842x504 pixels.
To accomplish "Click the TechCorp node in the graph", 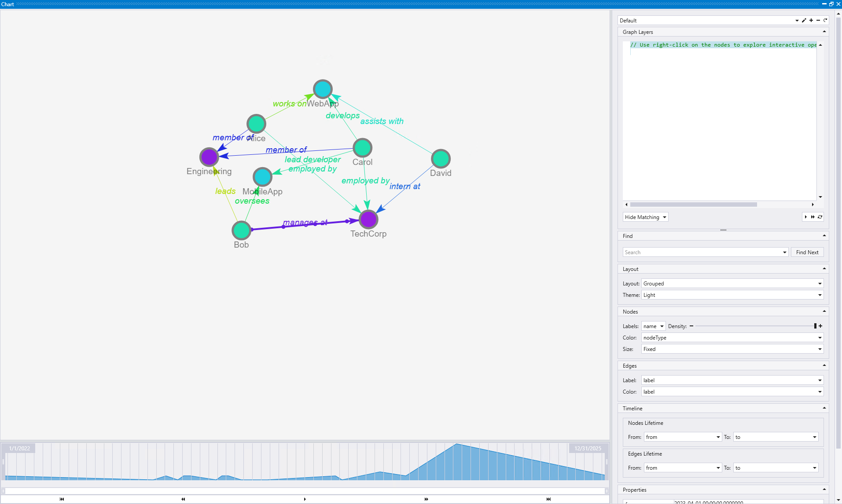I will (368, 219).
